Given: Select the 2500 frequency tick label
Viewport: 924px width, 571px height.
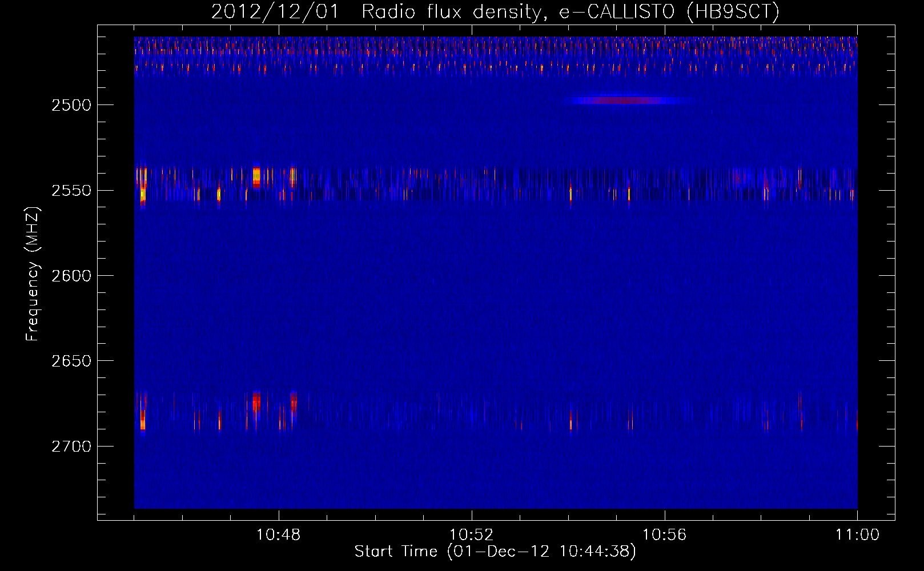Looking at the screenshot, I should point(71,105).
